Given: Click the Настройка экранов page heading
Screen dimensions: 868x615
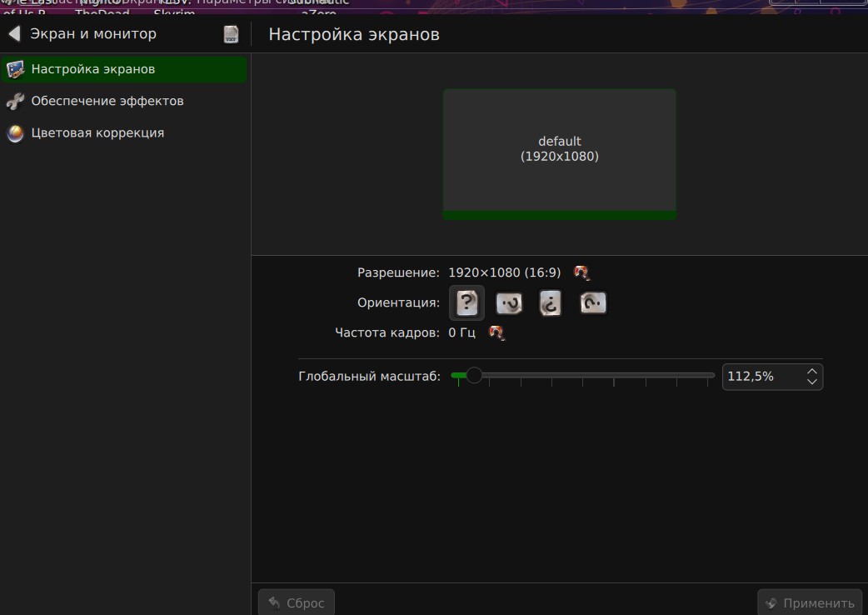Looking at the screenshot, I should (x=354, y=34).
